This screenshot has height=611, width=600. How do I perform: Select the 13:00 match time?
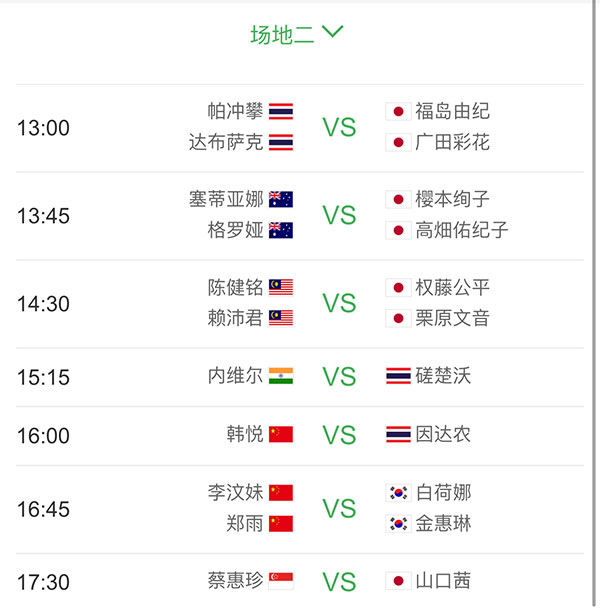click(x=43, y=127)
